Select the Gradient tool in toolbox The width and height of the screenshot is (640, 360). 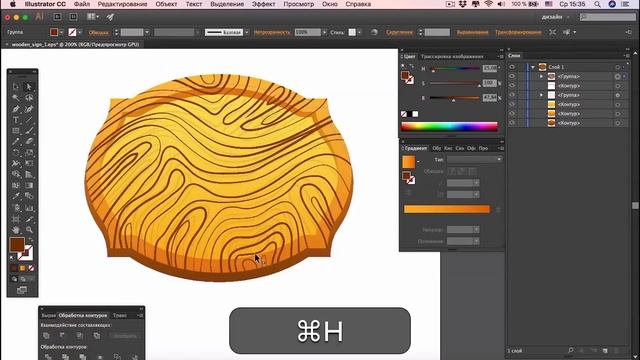[29, 186]
